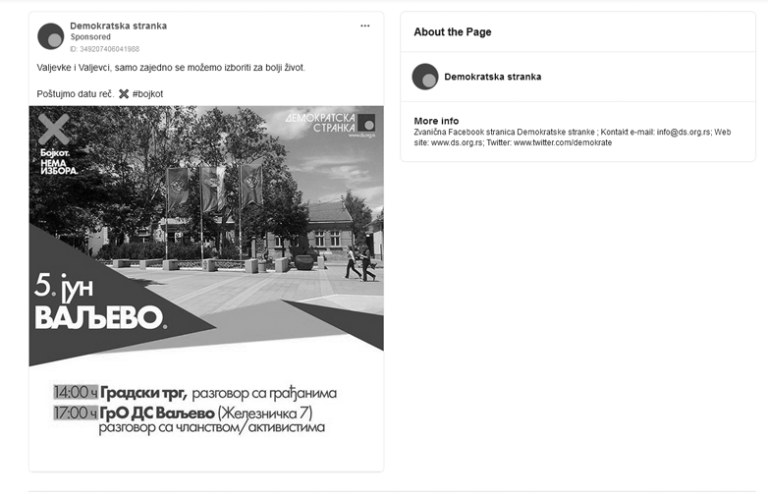Click the Demokratska stranka avatar in the post header
The image size is (768, 495).
click(50, 36)
